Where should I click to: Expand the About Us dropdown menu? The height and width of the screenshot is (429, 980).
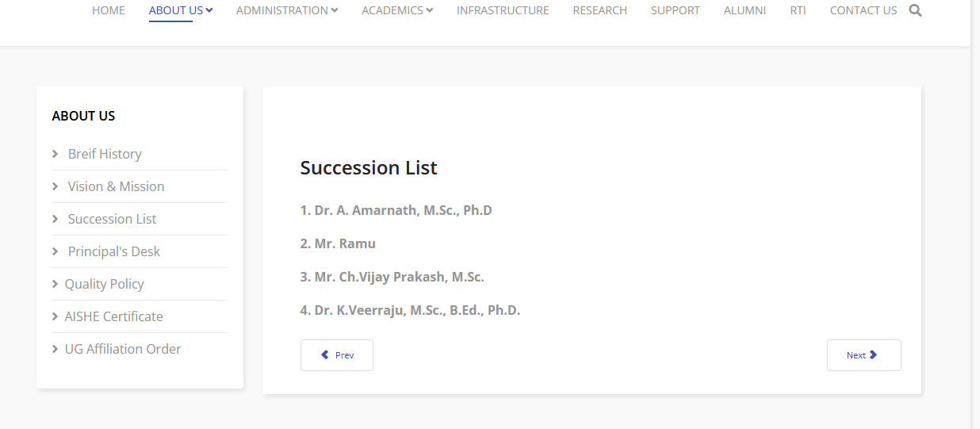point(181,10)
